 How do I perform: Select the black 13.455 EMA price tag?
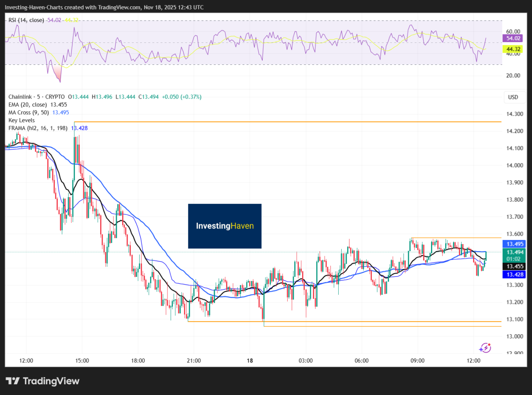tap(514, 266)
